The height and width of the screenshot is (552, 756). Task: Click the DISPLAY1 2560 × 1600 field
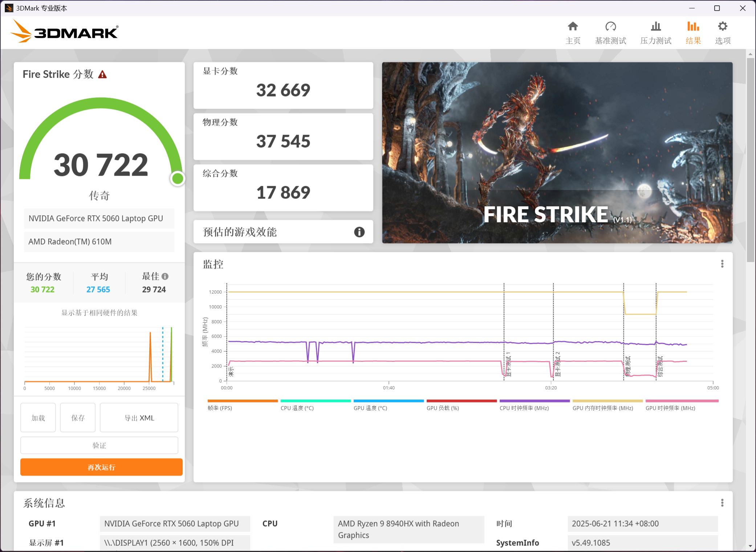pos(175,543)
